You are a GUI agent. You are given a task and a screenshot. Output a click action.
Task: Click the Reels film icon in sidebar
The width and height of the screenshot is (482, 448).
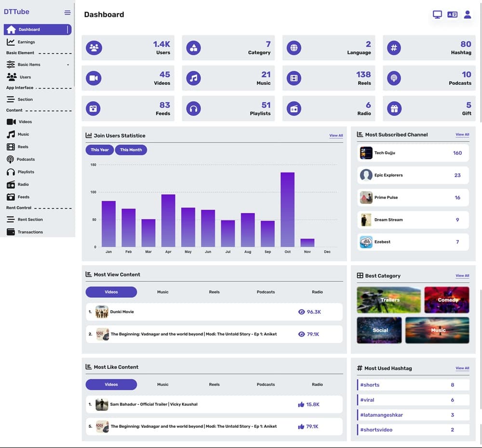11,147
